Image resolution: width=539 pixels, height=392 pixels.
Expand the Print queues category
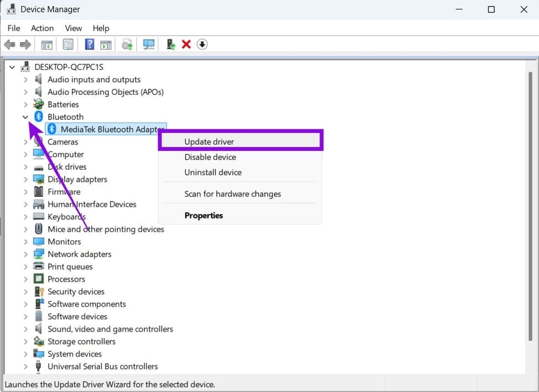[x=26, y=267]
